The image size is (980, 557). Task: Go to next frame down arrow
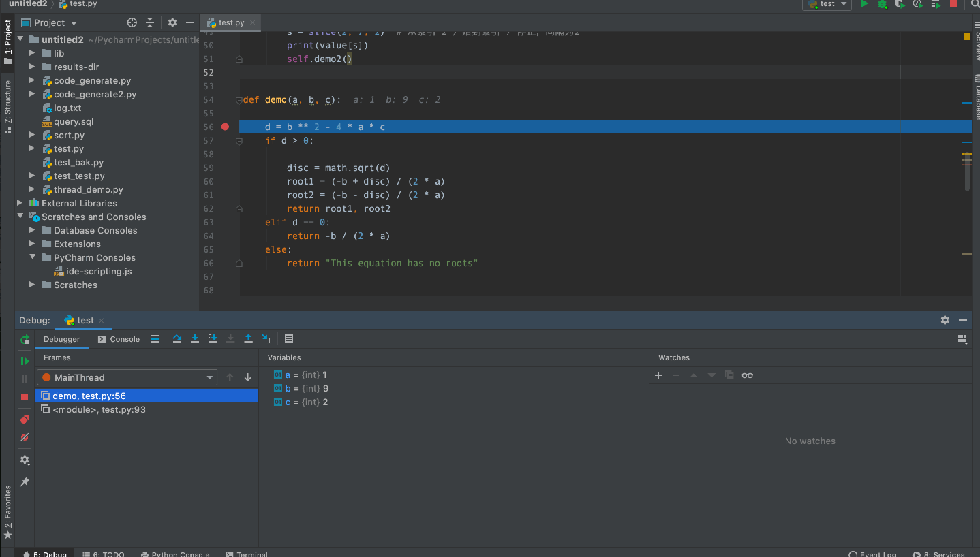(247, 377)
